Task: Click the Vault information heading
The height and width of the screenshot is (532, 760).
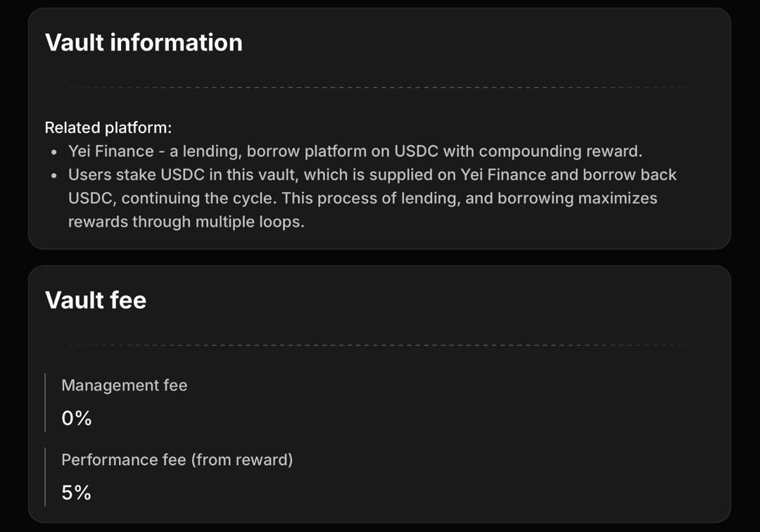Action: 144,42
